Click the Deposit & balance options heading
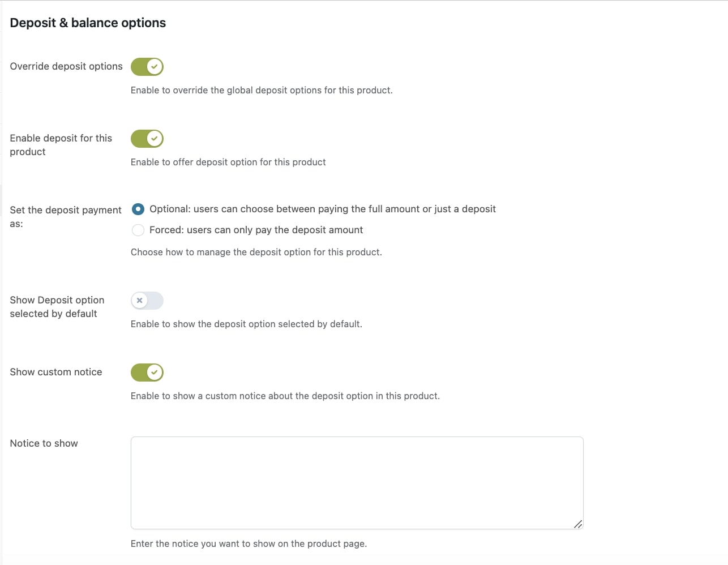Viewport: 728px width, 565px height. (x=88, y=23)
